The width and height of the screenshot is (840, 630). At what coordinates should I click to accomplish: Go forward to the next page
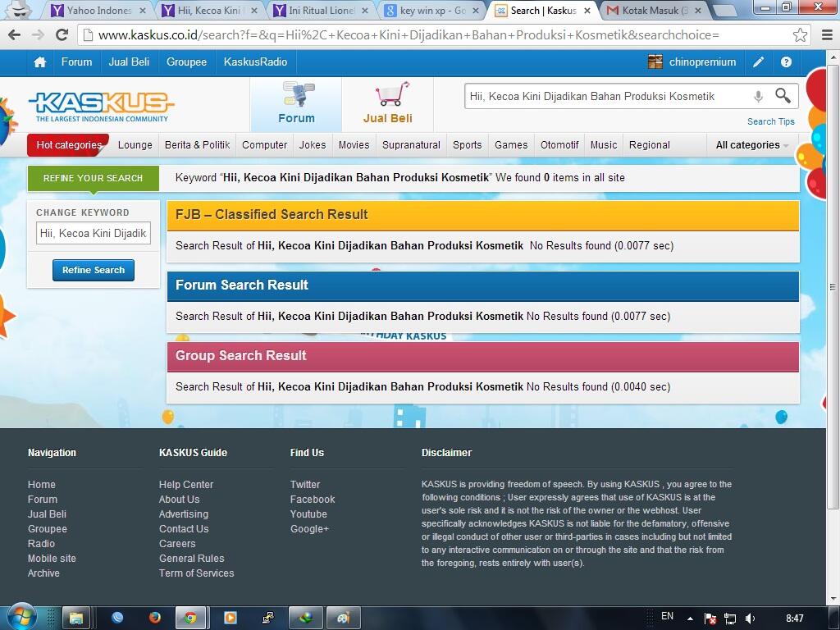coord(38,34)
